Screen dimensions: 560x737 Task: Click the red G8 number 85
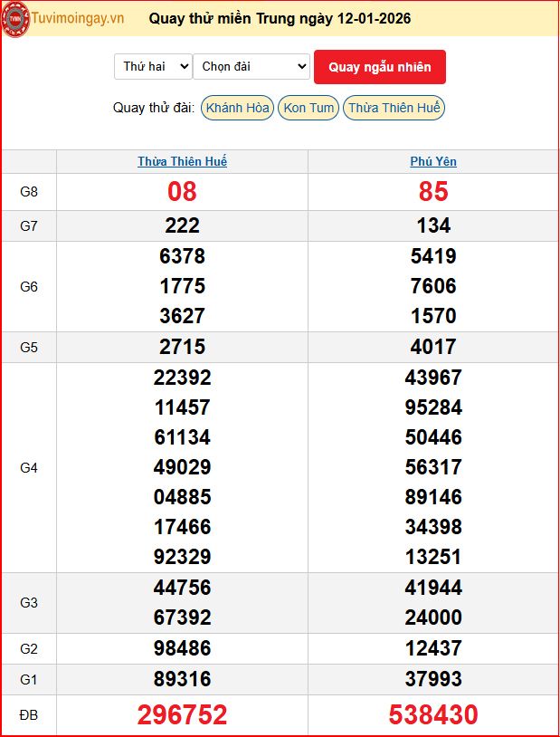tap(433, 192)
